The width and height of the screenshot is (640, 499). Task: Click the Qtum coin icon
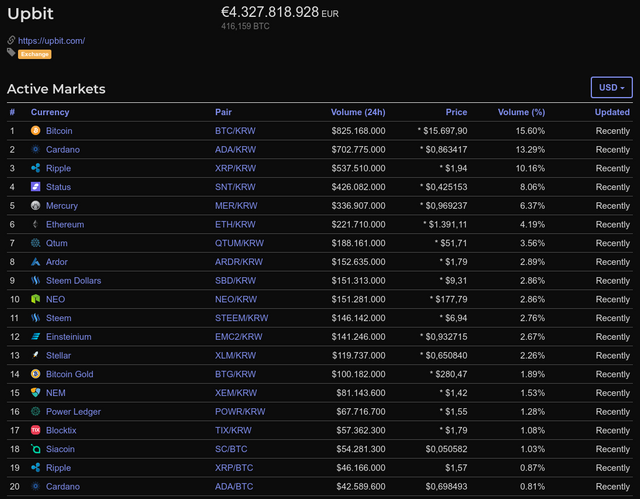[36, 243]
